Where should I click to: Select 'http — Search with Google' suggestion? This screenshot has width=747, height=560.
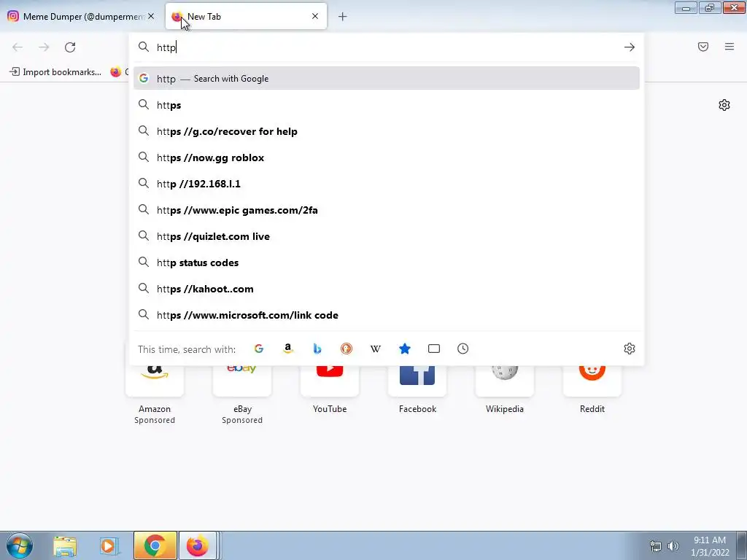[387, 79]
